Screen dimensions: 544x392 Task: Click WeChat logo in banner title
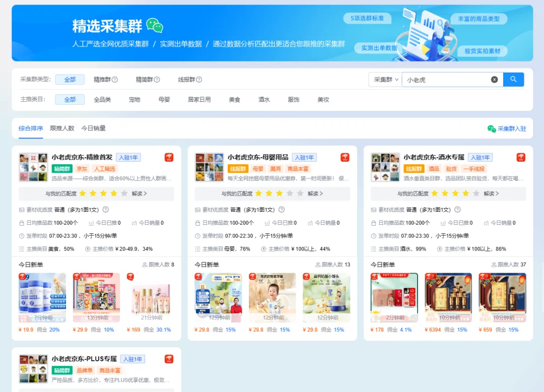click(155, 26)
